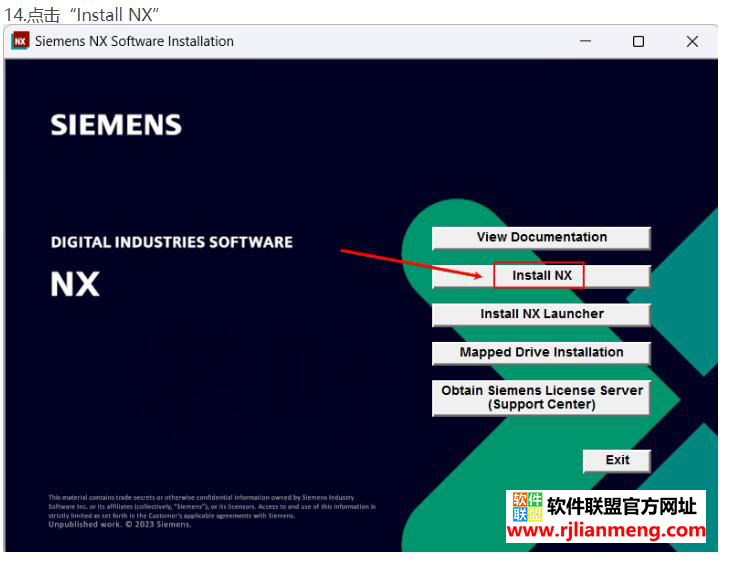Image resolution: width=730 pixels, height=563 pixels.
Task: Click the window title text in title bar
Action: [x=134, y=41]
